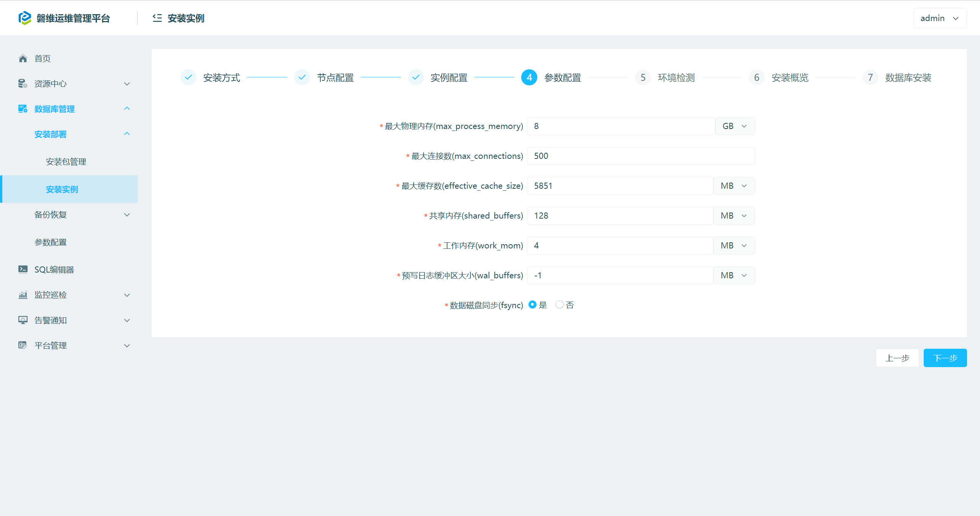Click the 平台管理 icon

coord(23,345)
